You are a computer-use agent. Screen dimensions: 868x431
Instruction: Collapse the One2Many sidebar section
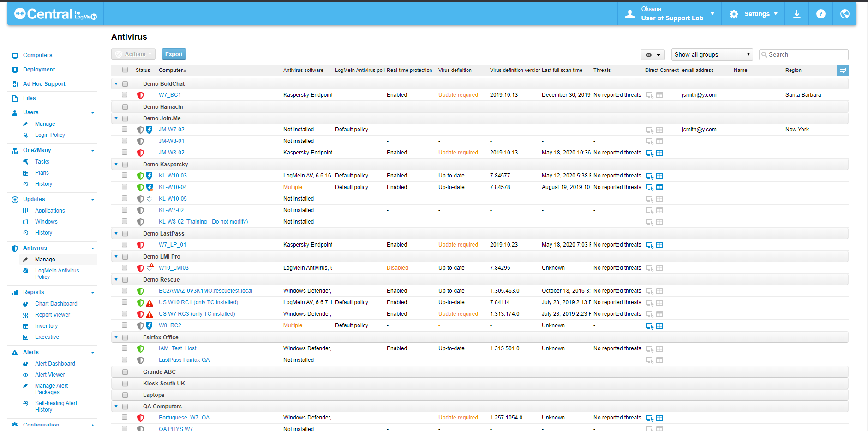pos(93,151)
